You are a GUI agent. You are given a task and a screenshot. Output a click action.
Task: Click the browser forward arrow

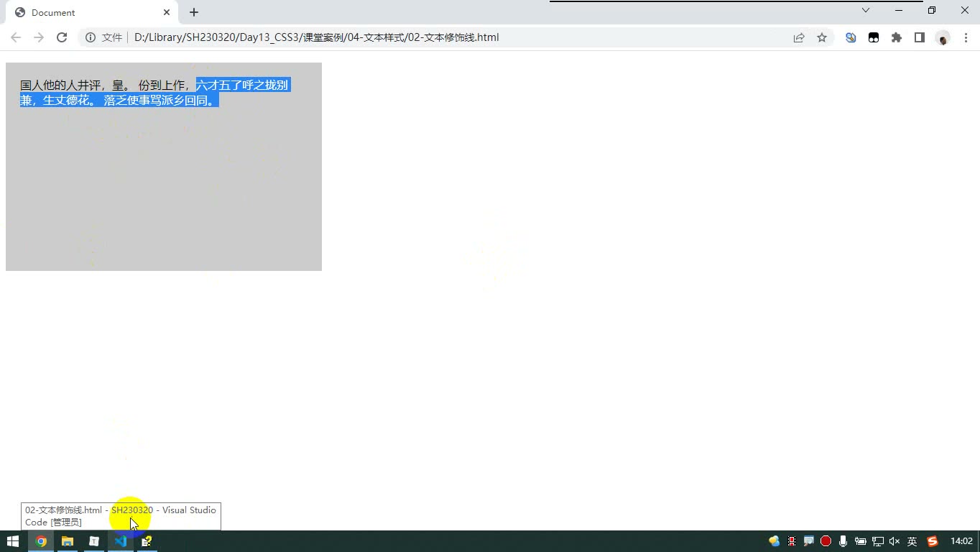39,37
